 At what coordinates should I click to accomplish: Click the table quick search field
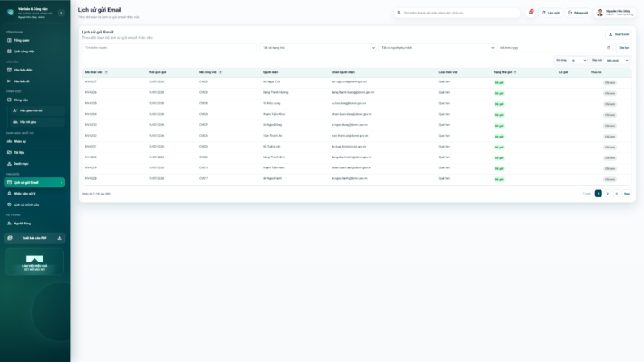click(169, 48)
